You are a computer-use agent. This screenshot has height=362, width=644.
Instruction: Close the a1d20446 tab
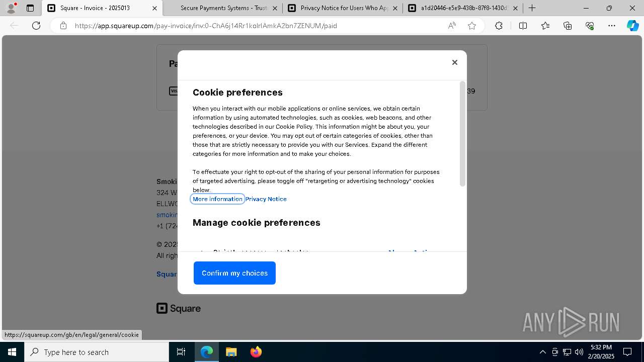point(515,8)
